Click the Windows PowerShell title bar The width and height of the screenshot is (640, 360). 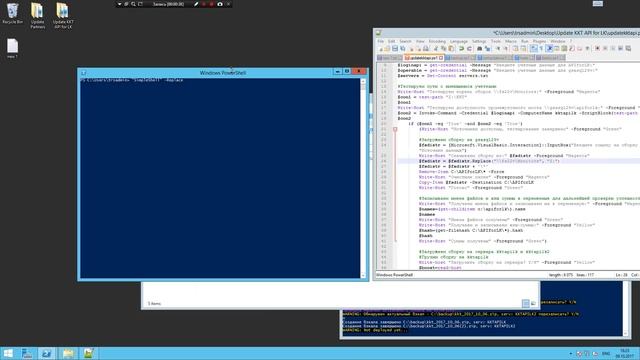(223, 73)
